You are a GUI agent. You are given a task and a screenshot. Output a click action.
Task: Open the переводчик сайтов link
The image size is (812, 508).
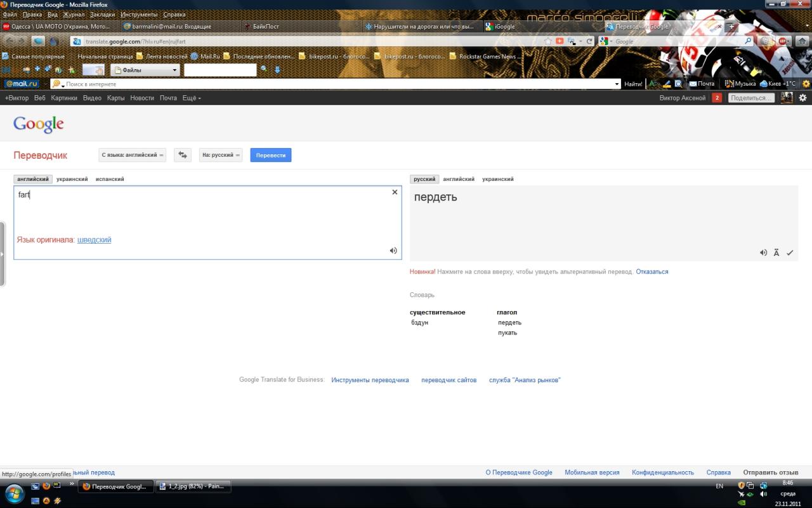coord(449,380)
